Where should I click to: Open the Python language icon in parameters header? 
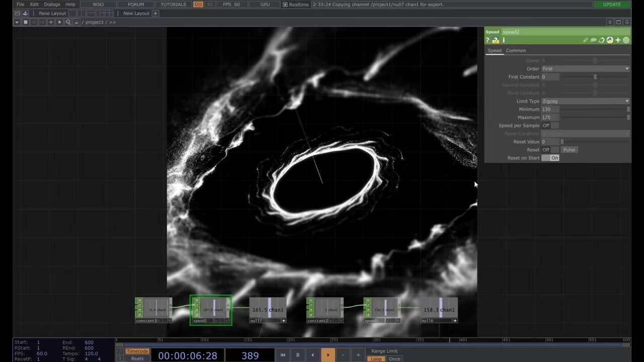pyautogui.click(x=610, y=40)
